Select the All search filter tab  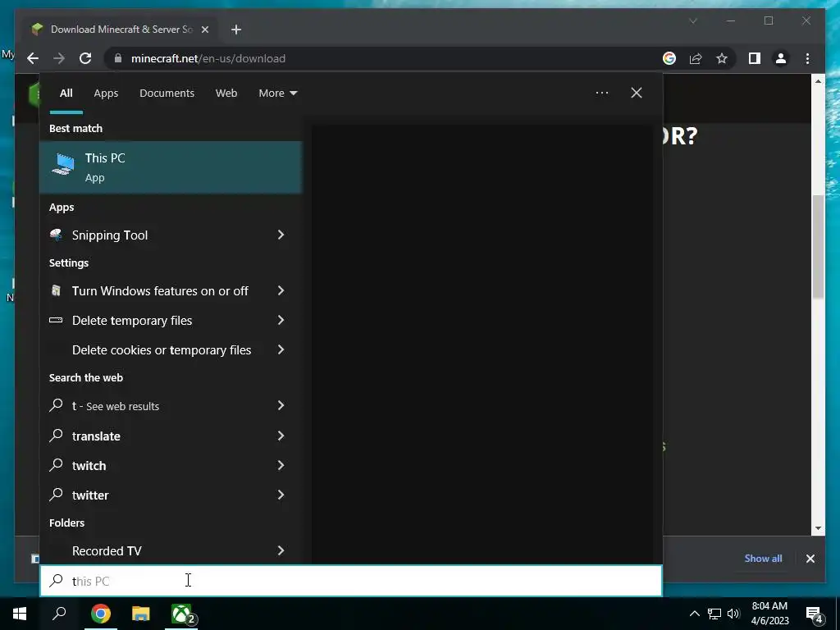[x=66, y=94]
